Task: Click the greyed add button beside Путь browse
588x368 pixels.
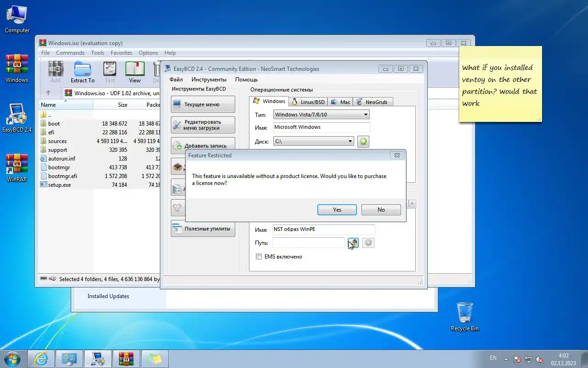Action: [x=368, y=242]
